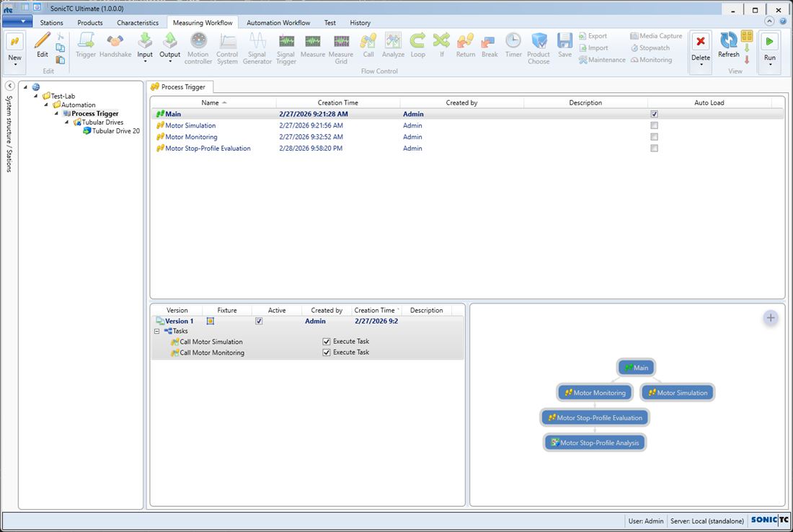Screen dimensions: 793x532
Task: Switch to the Characteristics ribbon tab
Action: tap(138, 23)
